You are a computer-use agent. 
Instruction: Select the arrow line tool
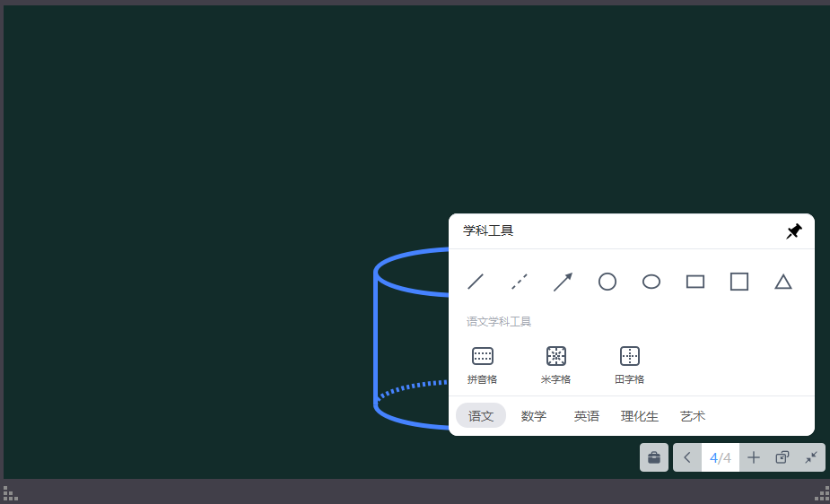tap(564, 282)
